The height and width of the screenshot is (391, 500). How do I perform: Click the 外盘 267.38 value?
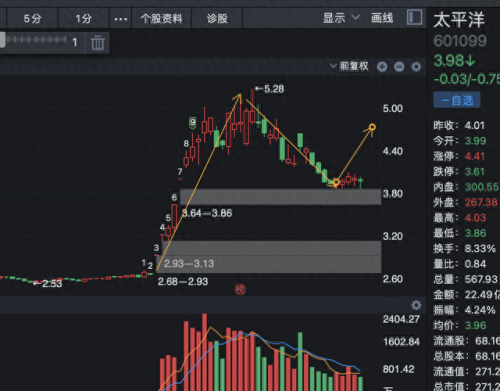coord(481,202)
